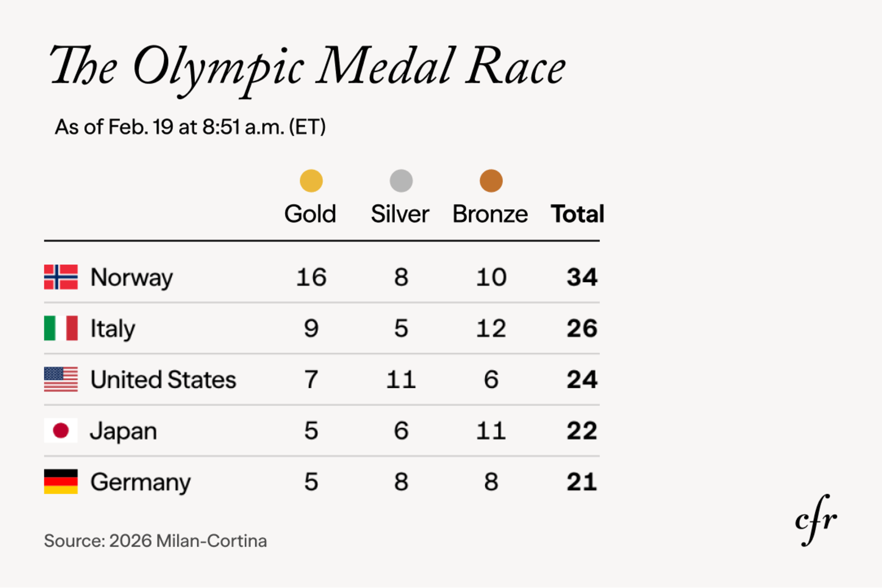Select the Silver column header
The width and height of the screenshot is (882, 588).
click(x=400, y=214)
